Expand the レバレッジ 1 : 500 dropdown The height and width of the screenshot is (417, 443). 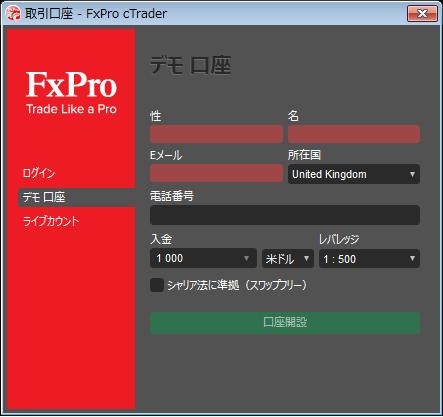(369, 259)
